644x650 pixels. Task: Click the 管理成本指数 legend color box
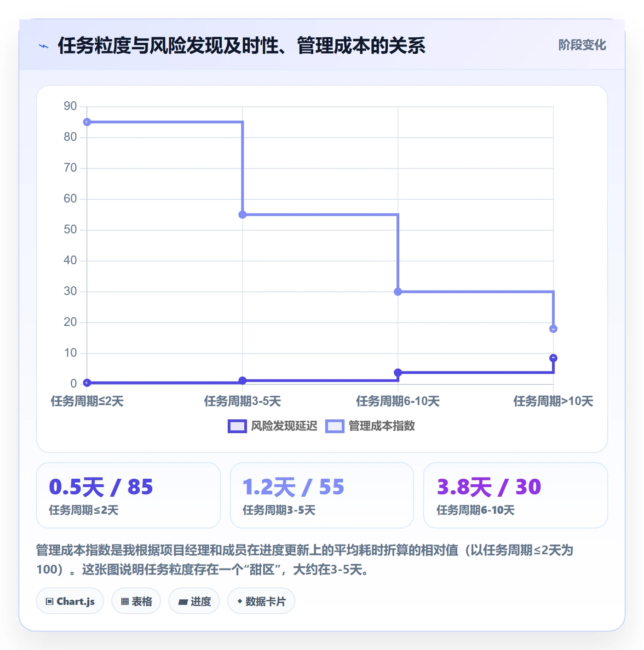point(335,426)
